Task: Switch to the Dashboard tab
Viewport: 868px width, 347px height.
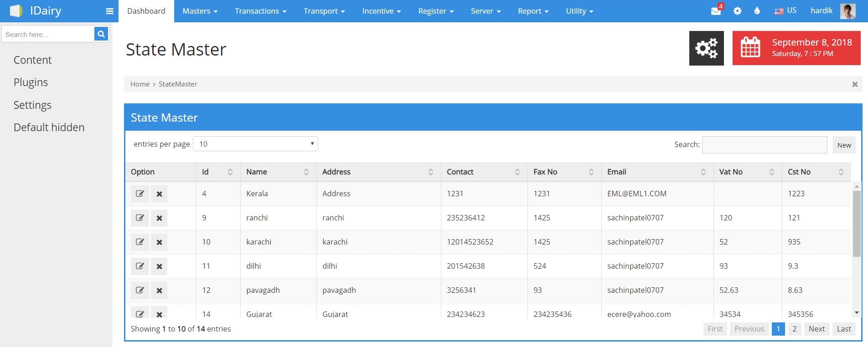Action: pos(146,11)
